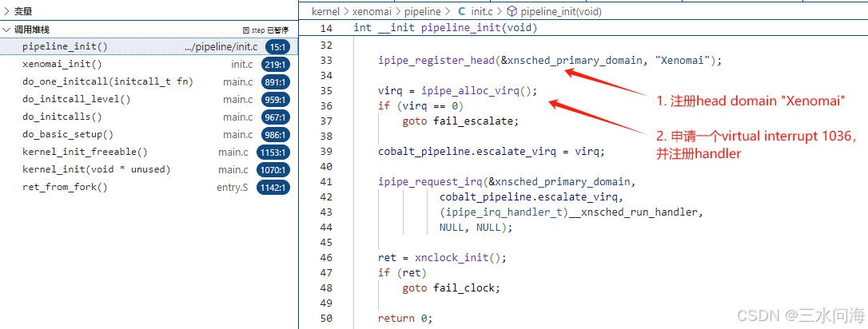Click ipipe_register_head function call

[436, 60]
